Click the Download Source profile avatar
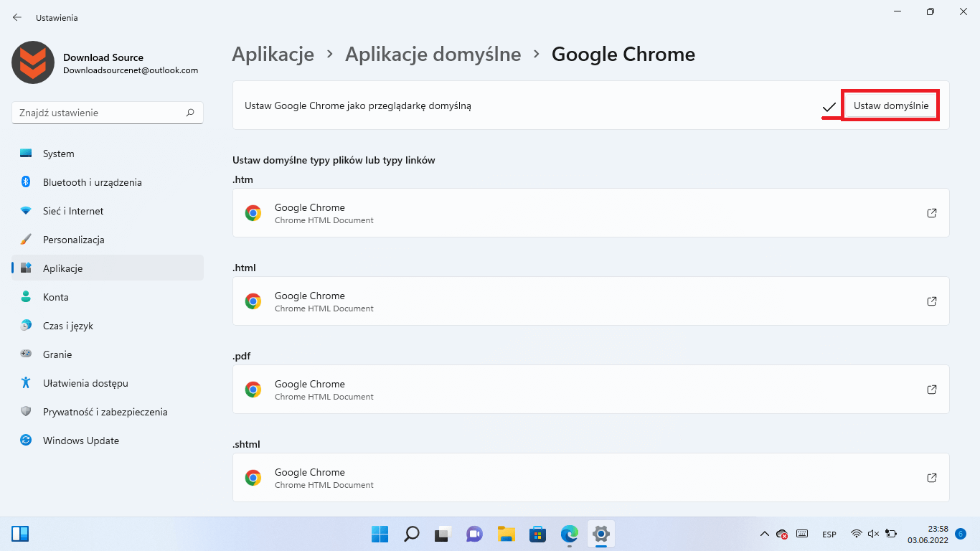The image size is (980, 551). (x=33, y=62)
